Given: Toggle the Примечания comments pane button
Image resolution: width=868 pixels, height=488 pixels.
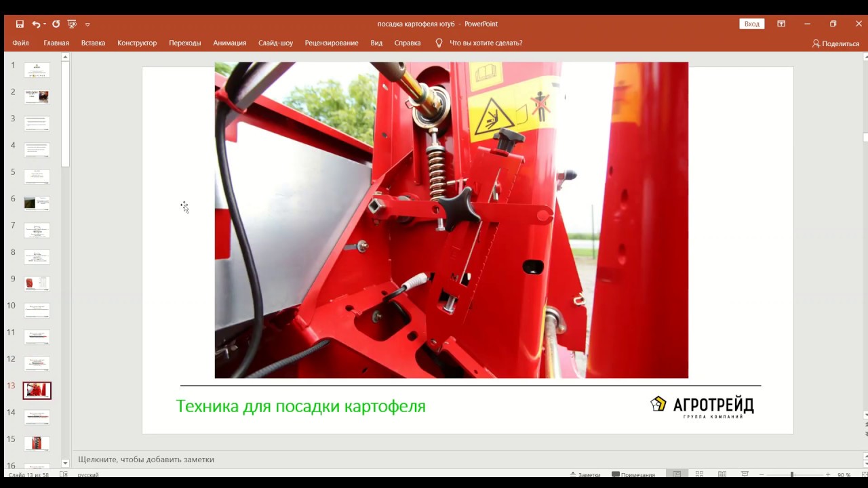Looking at the screenshot, I should (633, 475).
